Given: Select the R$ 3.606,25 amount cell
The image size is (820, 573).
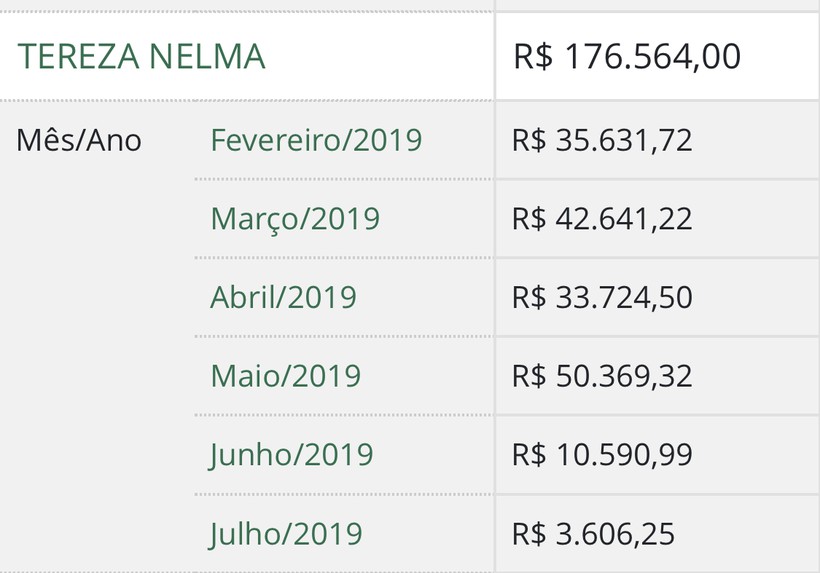Looking at the screenshot, I should (x=657, y=534).
